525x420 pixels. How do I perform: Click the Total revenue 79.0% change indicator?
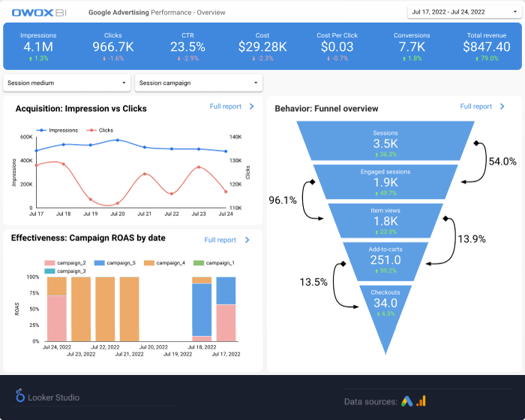coord(487,58)
